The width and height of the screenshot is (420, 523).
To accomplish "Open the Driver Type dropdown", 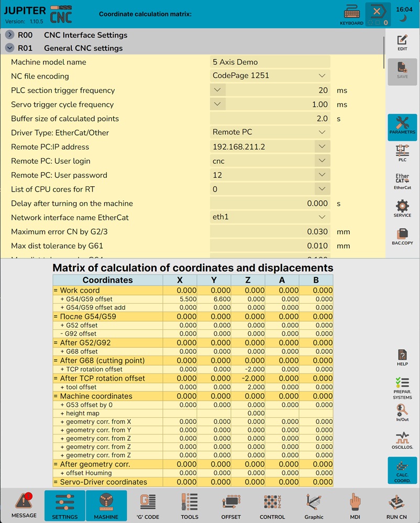I will pyautogui.click(x=322, y=132).
